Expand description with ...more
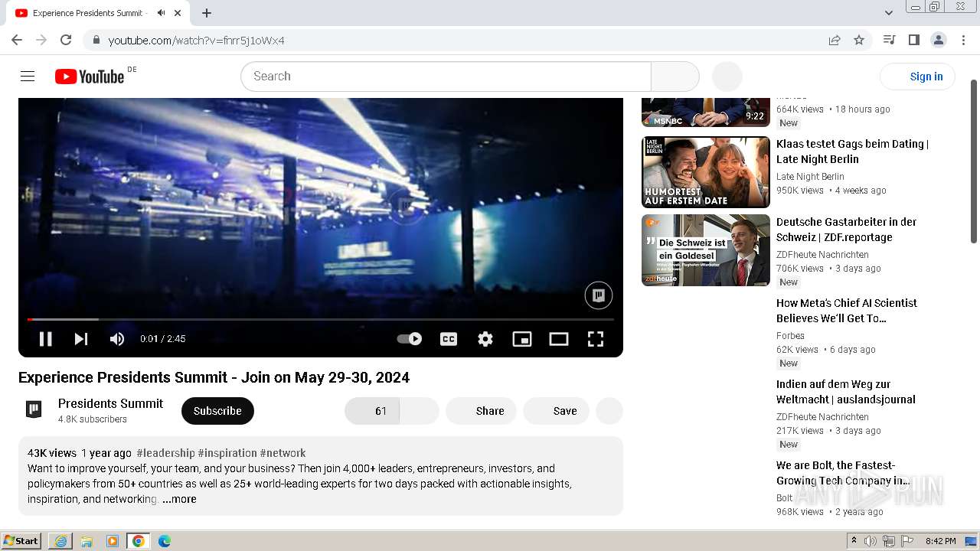 pyautogui.click(x=179, y=499)
